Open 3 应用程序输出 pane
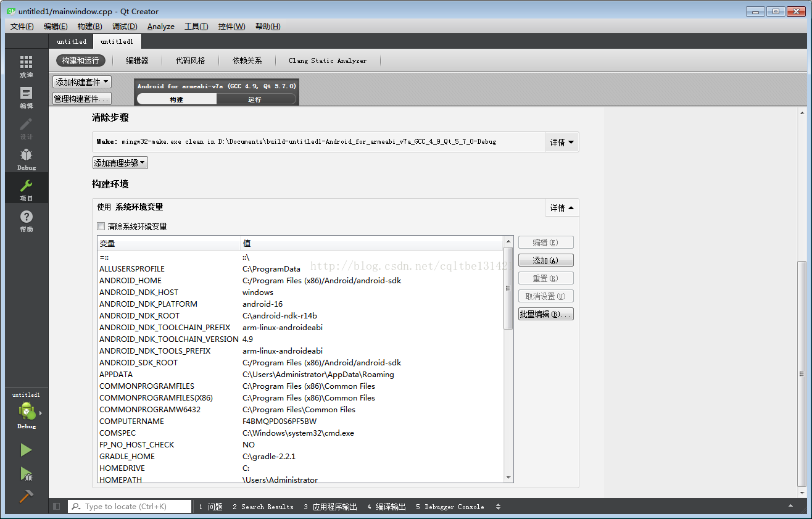812x519 pixels. pos(330,507)
